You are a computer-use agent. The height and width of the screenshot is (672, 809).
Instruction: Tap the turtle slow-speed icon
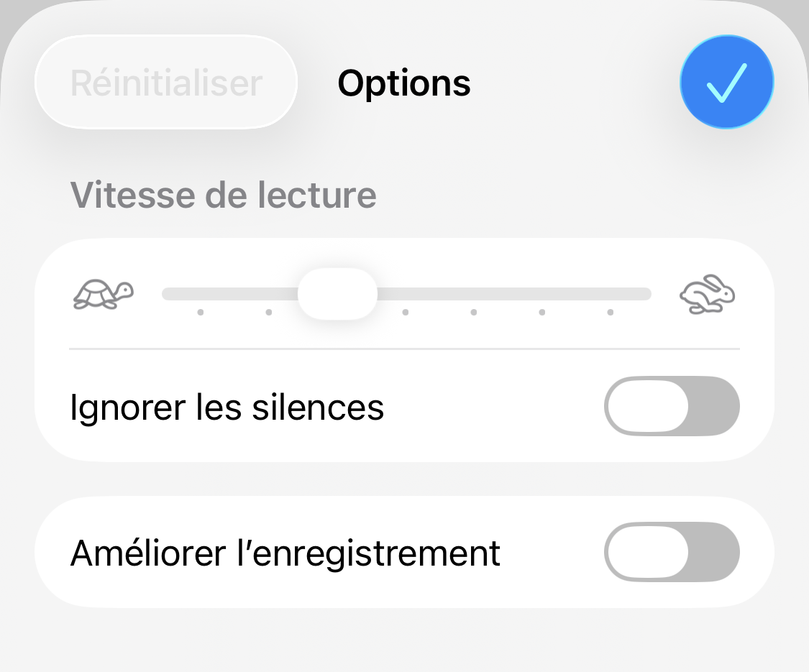[104, 294]
